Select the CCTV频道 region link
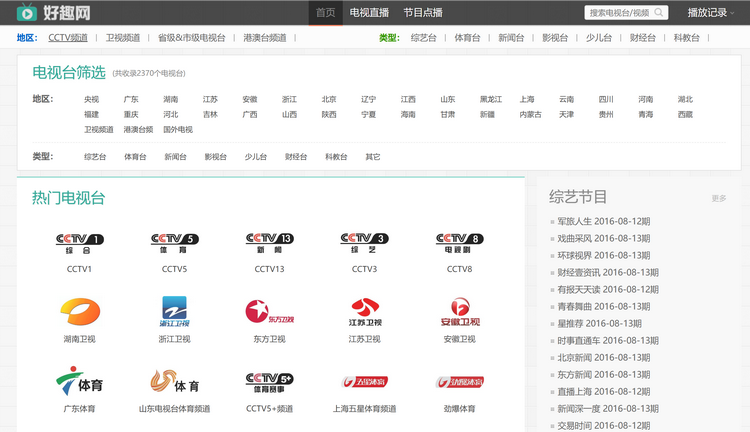 (x=68, y=37)
